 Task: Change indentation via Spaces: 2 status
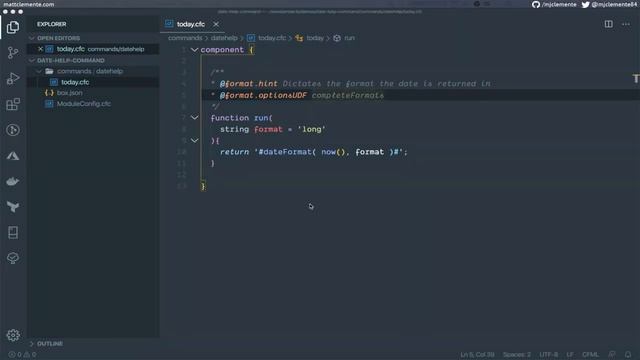[517, 355]
